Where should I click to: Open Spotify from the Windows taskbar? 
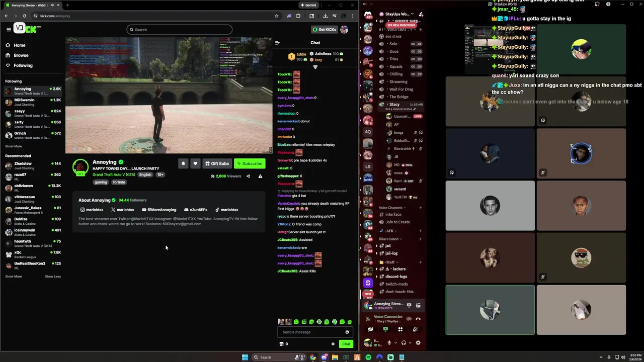click(368, 357)
